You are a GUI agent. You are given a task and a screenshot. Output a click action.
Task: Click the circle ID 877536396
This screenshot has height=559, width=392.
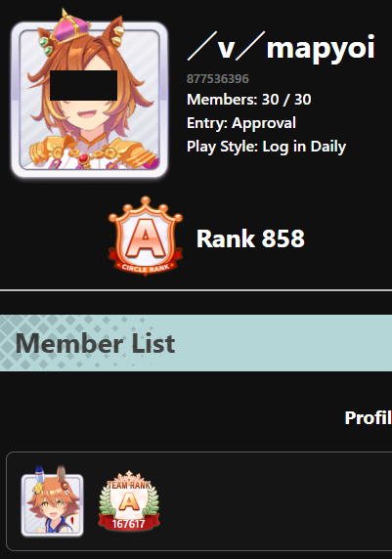pyautogui.click(x=218, y=79)
